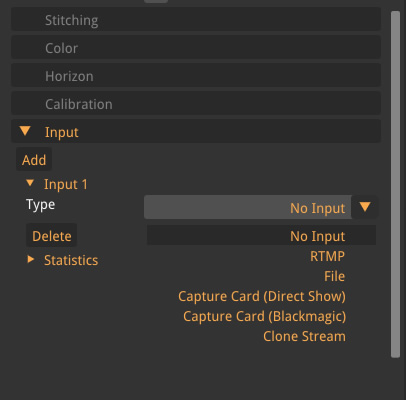
Task: Click the Add input button
Action: 34,160
